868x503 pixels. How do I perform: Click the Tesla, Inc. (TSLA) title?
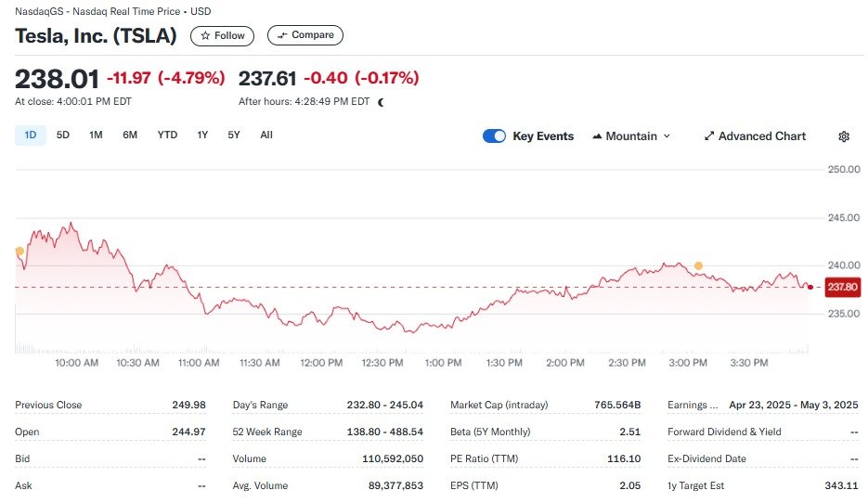(96, 35)
